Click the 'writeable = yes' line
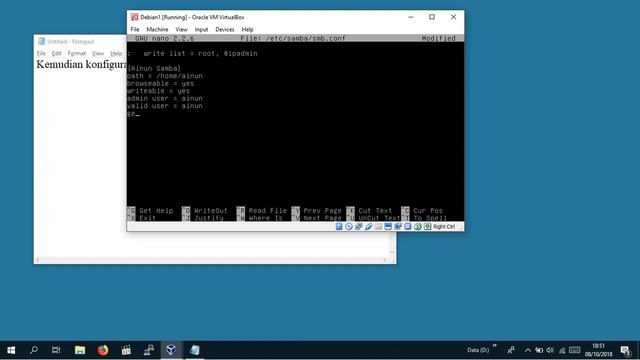The width and height of the screenshot is (640, 360). point(159,91)
